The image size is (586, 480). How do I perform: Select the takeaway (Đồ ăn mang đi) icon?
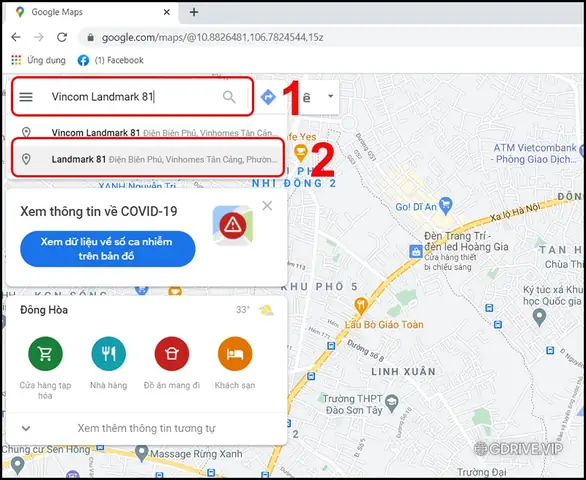tap(172, 353)
